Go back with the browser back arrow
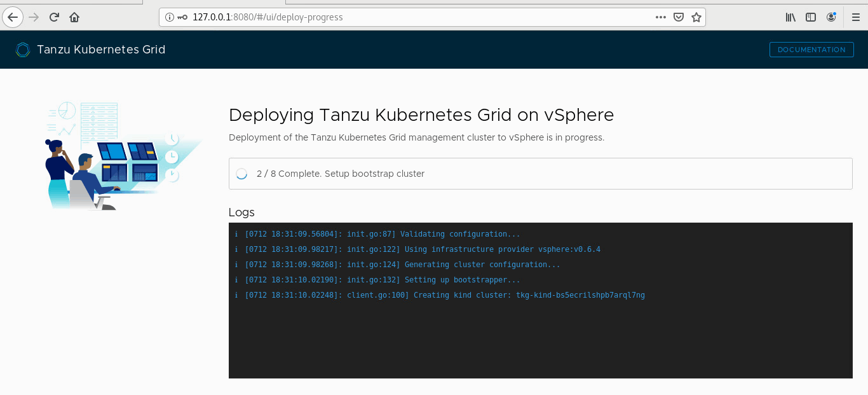Screen dimensions: 868x395 (x=13, y=17)
